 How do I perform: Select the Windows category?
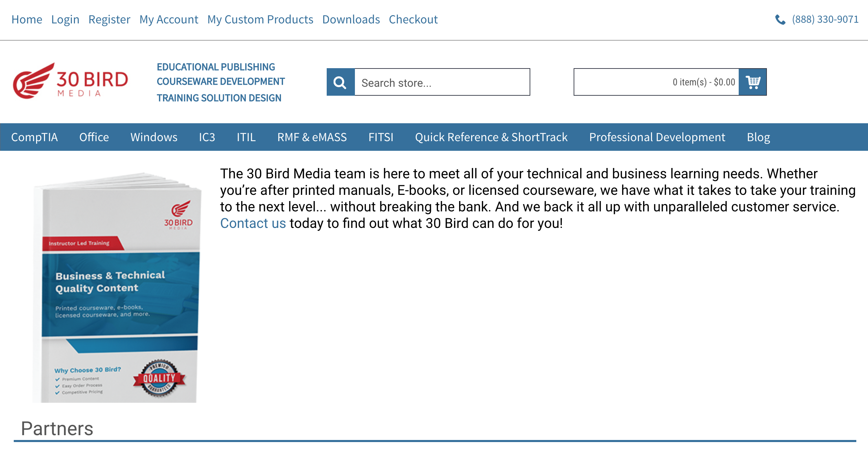(x=154, y=137)
